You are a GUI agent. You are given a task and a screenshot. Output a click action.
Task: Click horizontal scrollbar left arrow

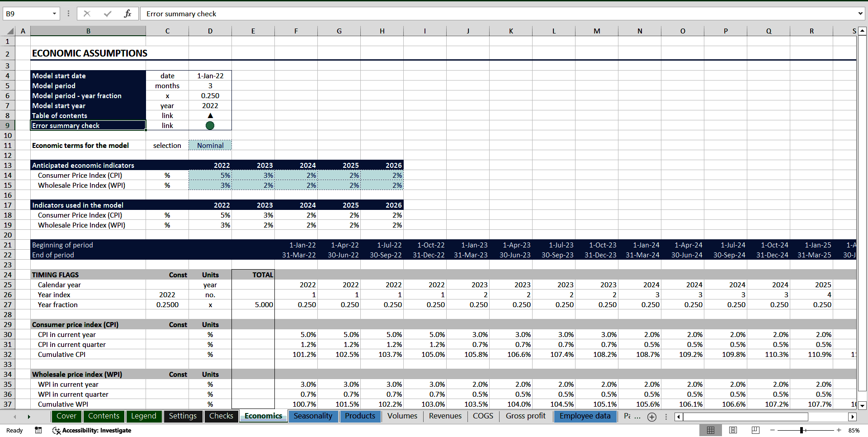click(679, 417)
